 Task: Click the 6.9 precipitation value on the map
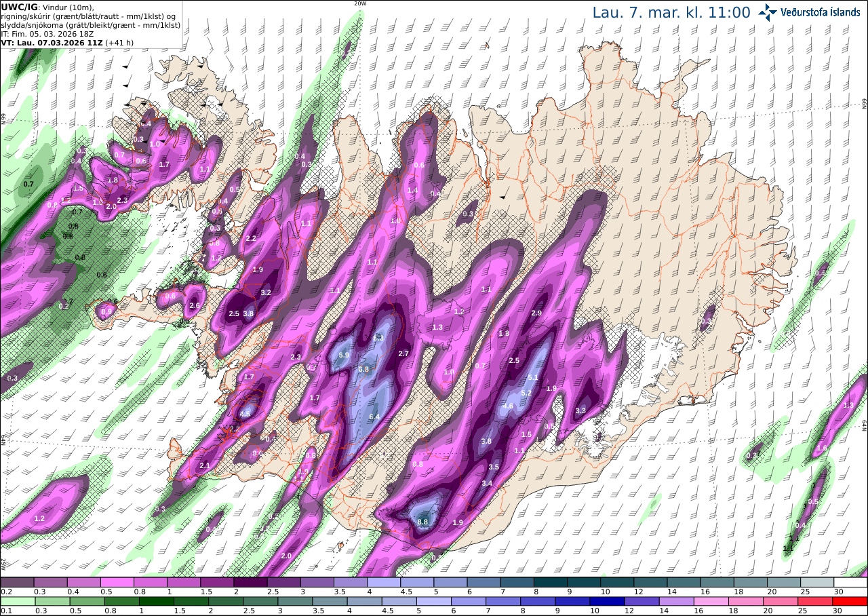(344, 355)
